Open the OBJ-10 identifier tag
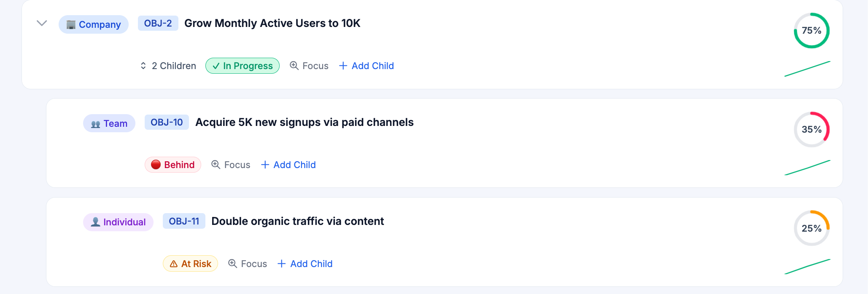 (x=167, y=122)
